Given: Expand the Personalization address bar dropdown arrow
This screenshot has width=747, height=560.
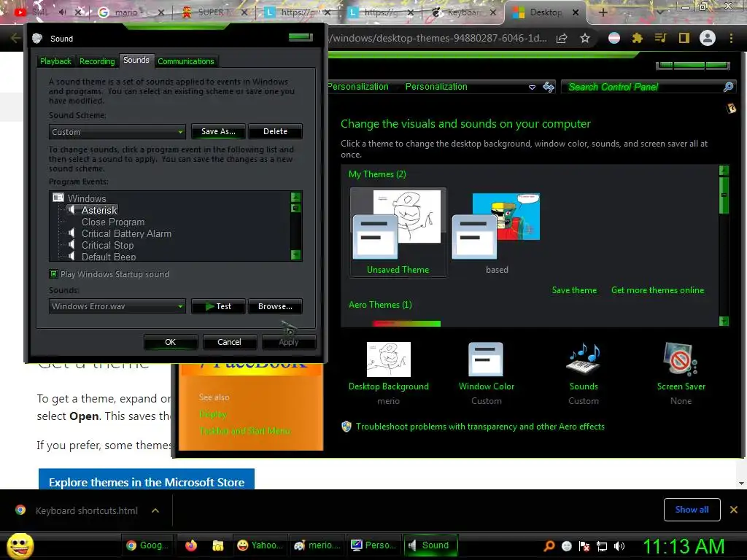Looking at the screenshot, I should 532,87.
